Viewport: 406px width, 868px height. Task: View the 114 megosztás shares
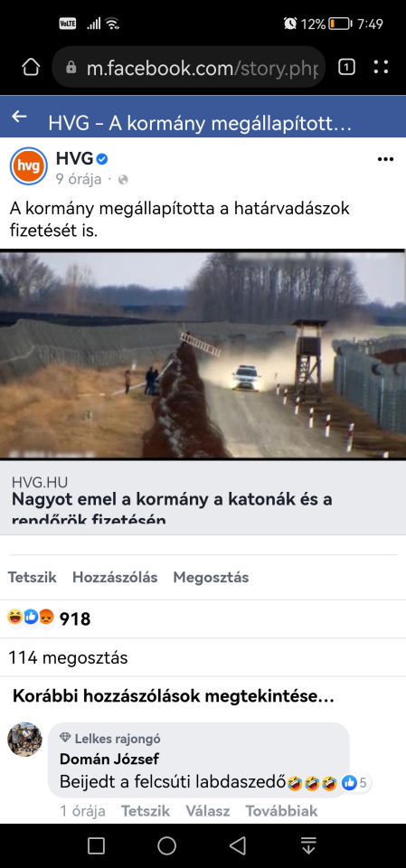point(68,657)
